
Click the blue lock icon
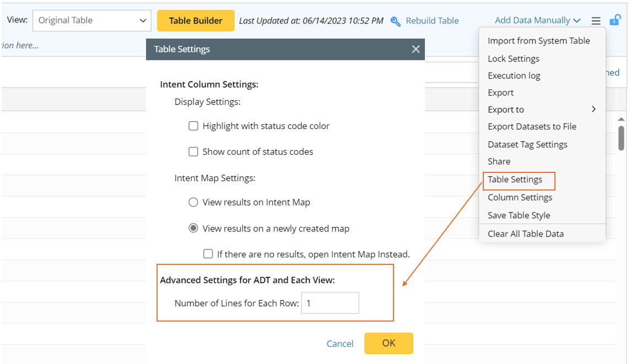pyautogui.click(x=614, y=20)
